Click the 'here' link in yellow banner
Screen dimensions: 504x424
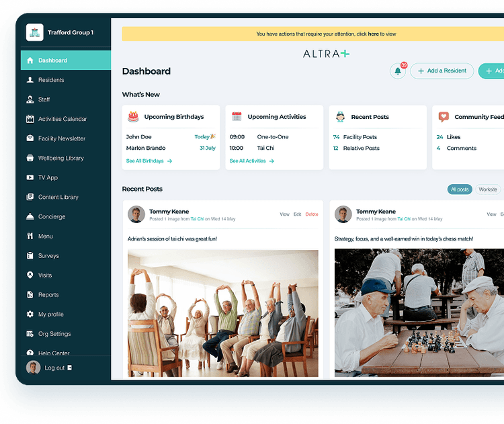373,34
